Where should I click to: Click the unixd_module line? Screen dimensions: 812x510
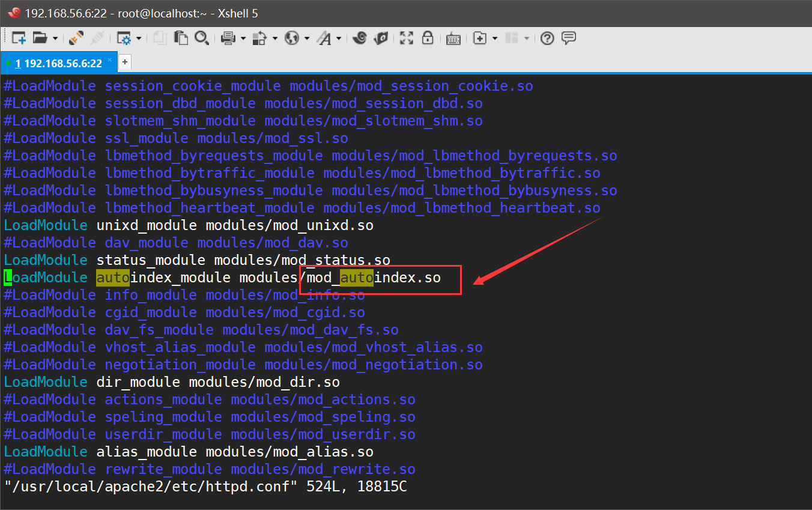tap(189, 225)
